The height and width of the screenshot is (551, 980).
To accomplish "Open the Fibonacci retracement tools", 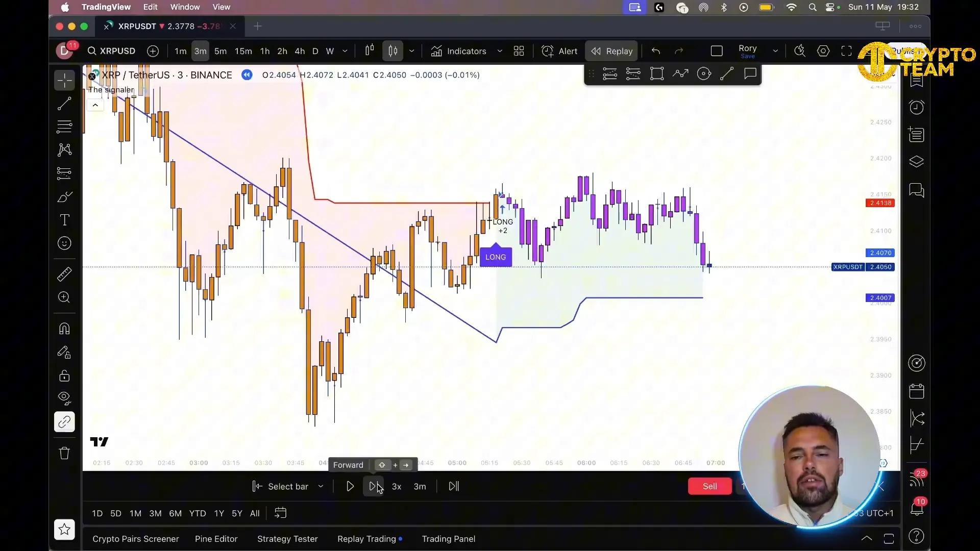I will coord(64,126).
